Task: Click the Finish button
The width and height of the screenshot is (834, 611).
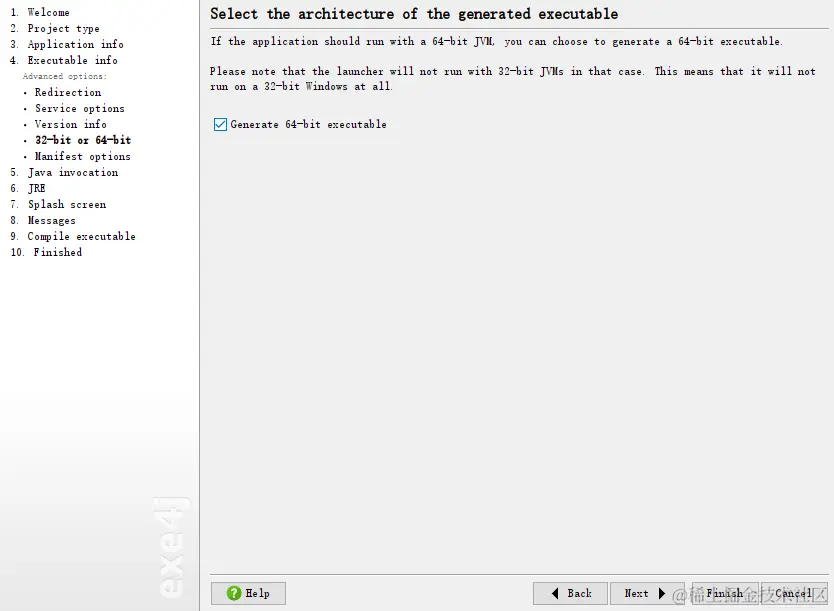Action: 725,593
